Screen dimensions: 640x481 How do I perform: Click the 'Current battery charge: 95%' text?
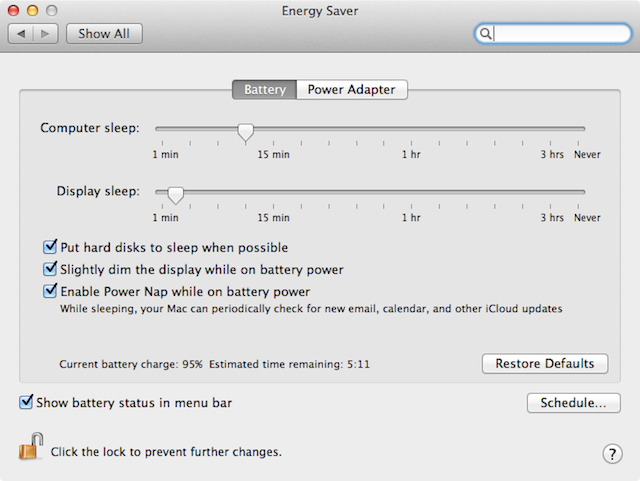pos(131,364)
